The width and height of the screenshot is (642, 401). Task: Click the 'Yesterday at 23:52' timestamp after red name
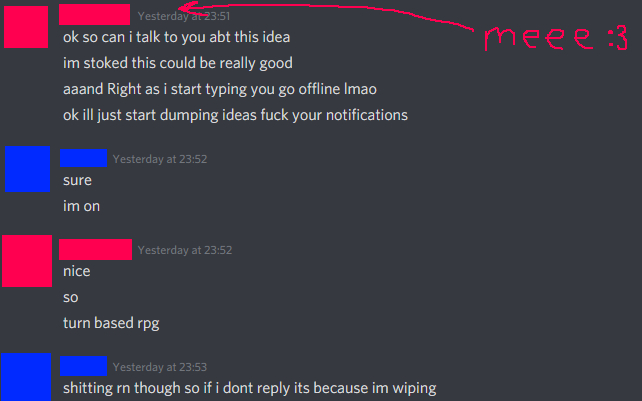pyautogui.click(x=185, y=250)
